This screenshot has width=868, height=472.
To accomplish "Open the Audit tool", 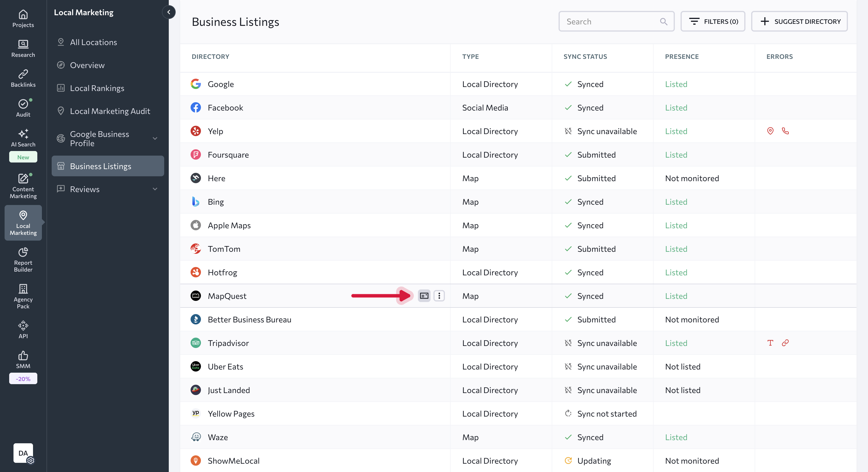I will click(23, 108).
